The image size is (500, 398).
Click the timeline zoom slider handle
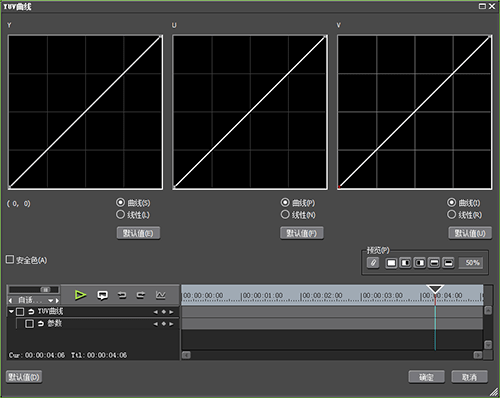tap(45, 289)
